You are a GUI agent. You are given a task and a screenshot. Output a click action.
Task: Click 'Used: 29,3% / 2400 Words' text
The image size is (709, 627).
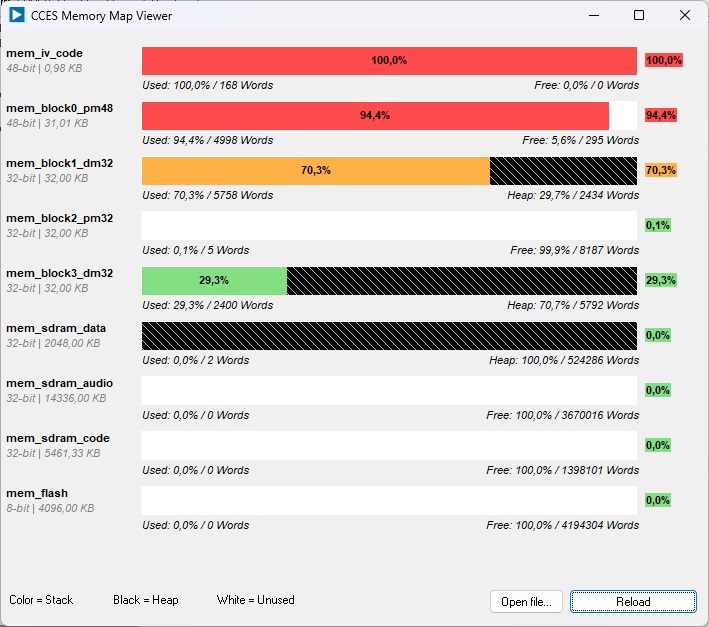(x=208, y=306)
